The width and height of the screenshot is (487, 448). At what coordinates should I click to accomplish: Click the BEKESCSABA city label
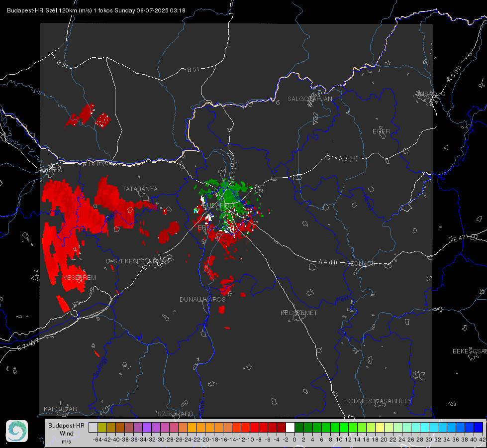(x=470, y=351)
